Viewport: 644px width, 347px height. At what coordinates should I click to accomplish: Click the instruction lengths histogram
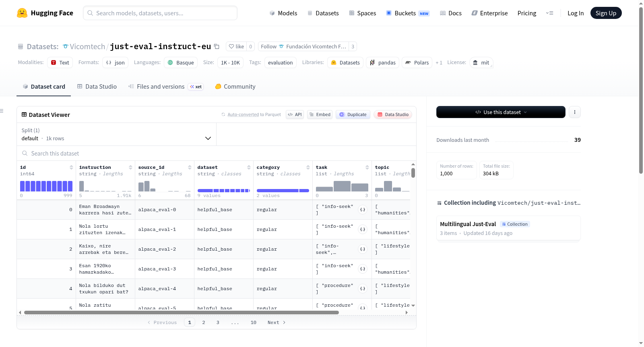(x=105, y=186)
